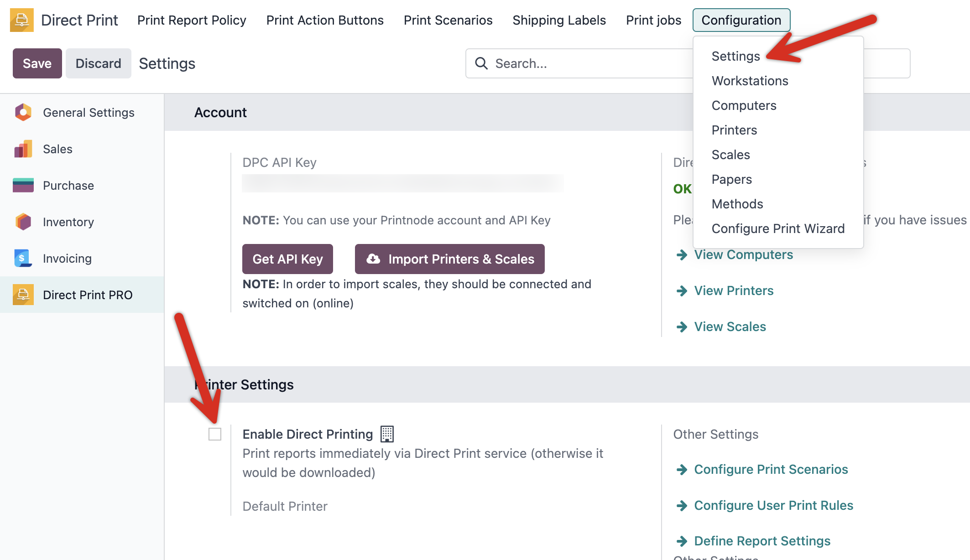Open Shipping Labels menu
Screen dimensions: 970x560
(559, 20)
